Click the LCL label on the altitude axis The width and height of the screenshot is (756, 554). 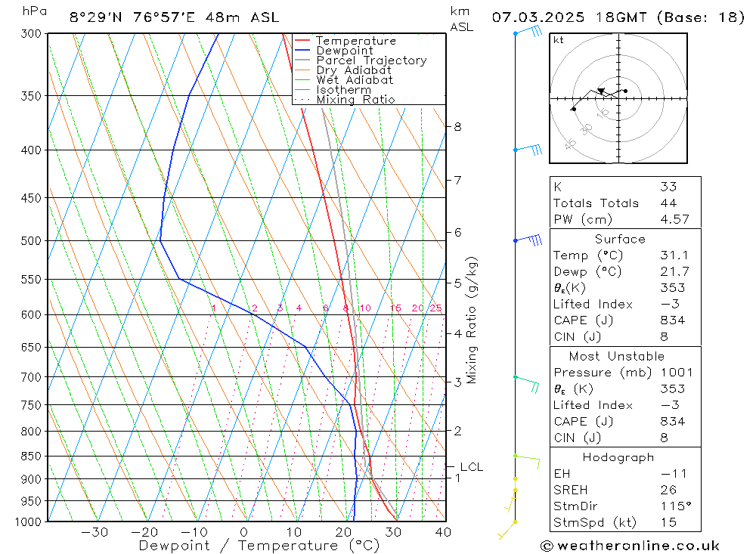coord(471,467)
